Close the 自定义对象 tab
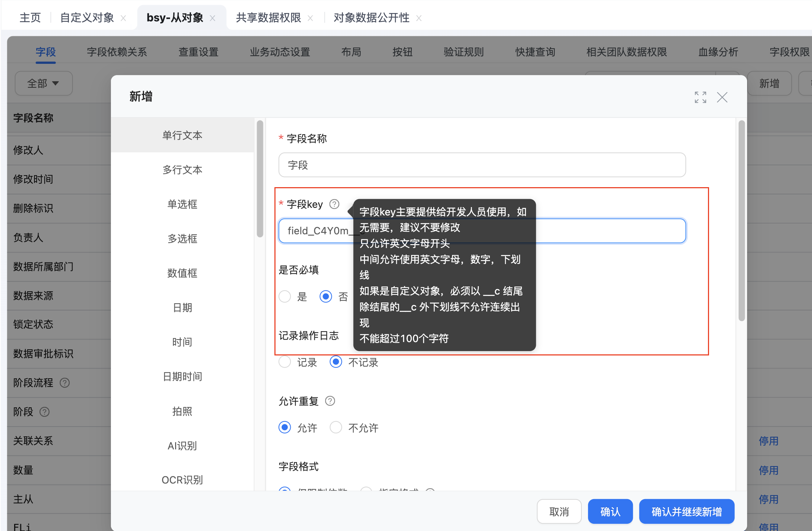Viewport: 812px width, 531px height. point(123,18)
